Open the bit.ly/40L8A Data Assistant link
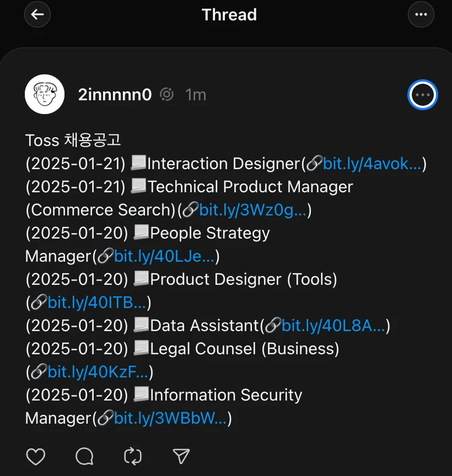 point(333,326)
